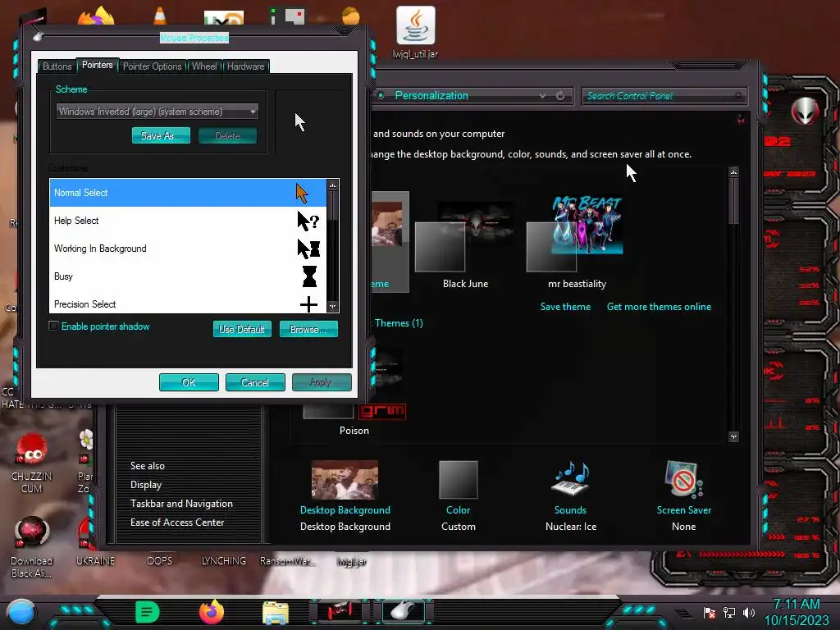Click the Alienware head gadget icon
The width and height of the screenshot is (840, 630).
806,112
